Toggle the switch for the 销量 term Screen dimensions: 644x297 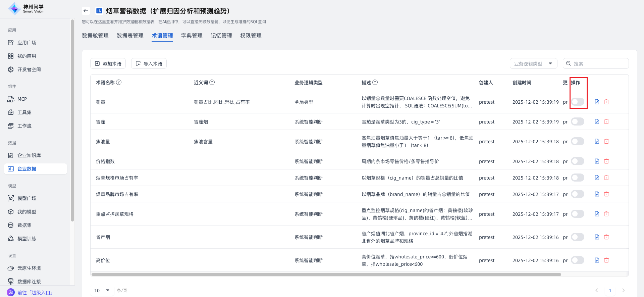(578, 102)
